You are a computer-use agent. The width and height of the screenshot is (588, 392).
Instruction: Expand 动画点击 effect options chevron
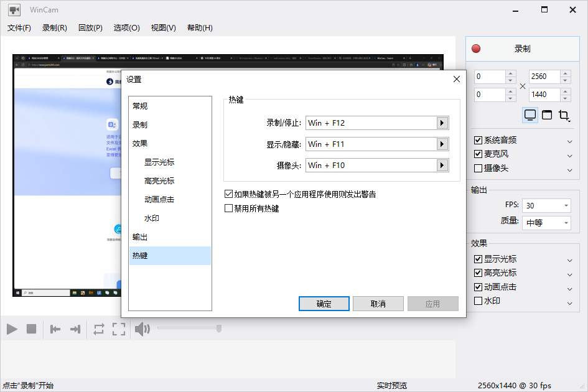[x=569, y=289]
